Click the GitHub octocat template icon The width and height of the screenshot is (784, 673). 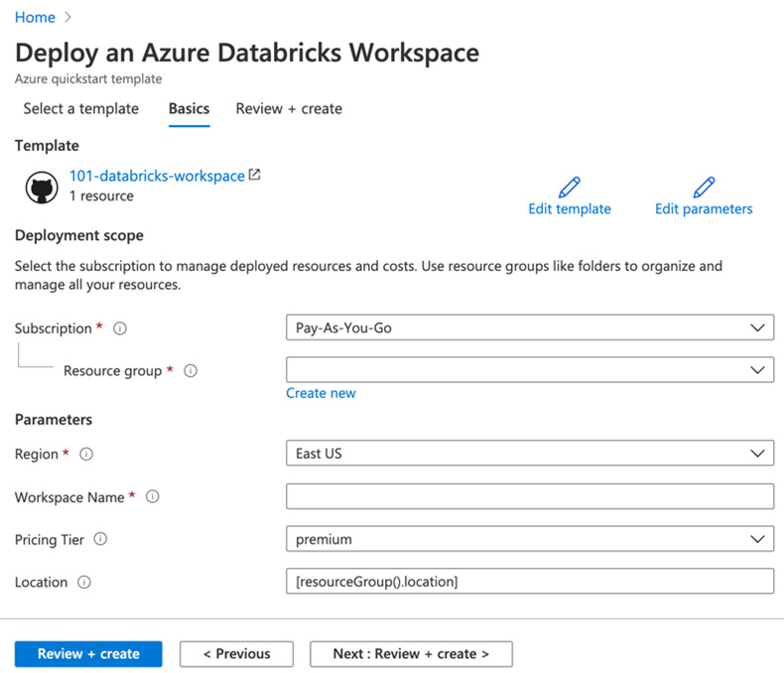42,188
